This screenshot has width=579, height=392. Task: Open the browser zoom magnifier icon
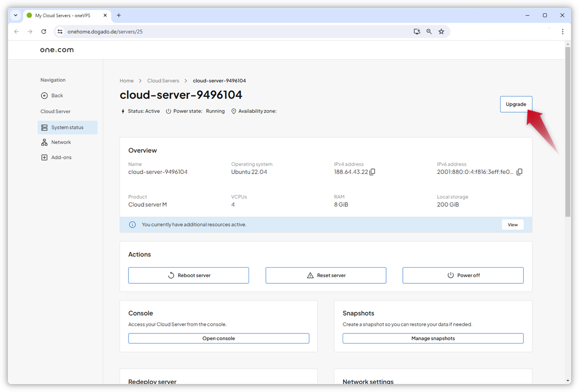coord(429,31)
